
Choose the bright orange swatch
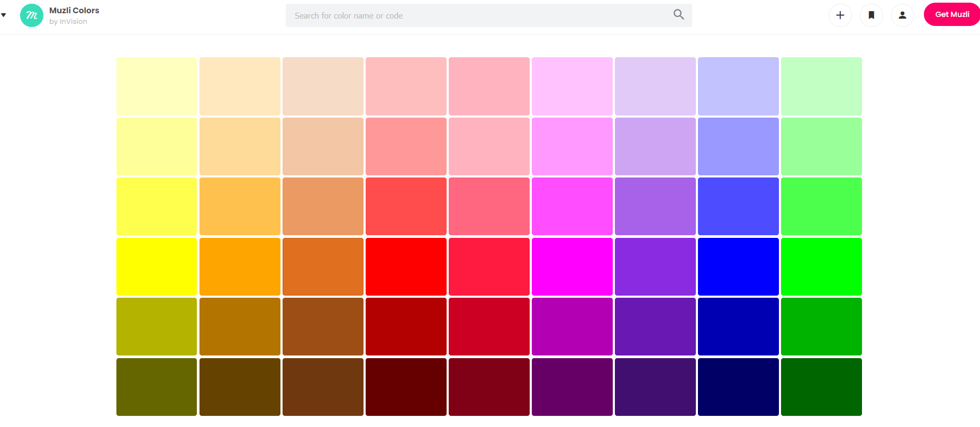pyautogui.click(x=240, y=266)
